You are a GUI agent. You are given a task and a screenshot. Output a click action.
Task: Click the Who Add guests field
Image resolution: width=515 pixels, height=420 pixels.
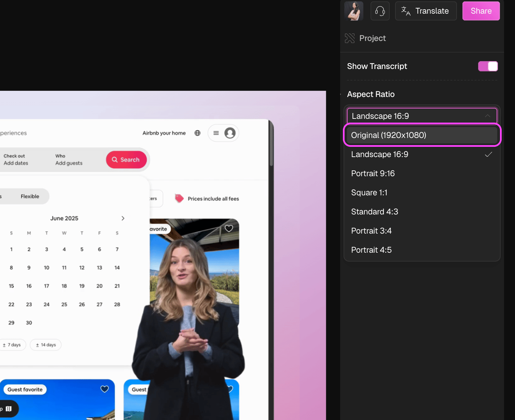[x=69, y=159]
